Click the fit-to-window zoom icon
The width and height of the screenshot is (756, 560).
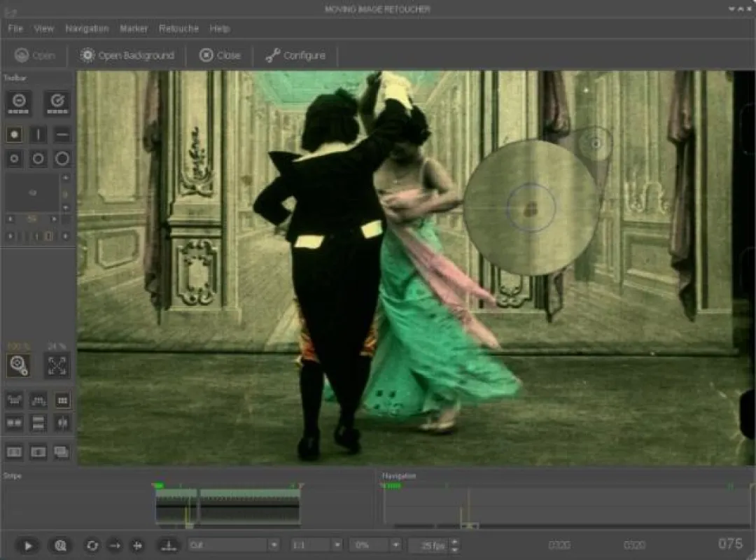click(x=57, y=365)
